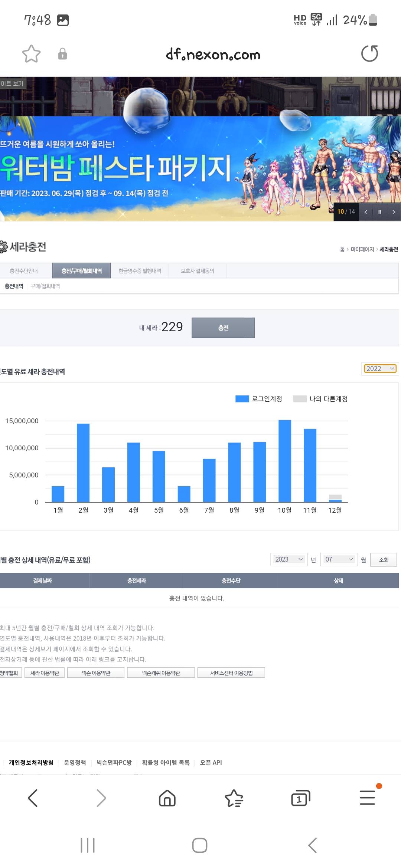Click the blue 로그인계정 legend swatch
This screenshot has width=401, height=868.
pos(242,399)
